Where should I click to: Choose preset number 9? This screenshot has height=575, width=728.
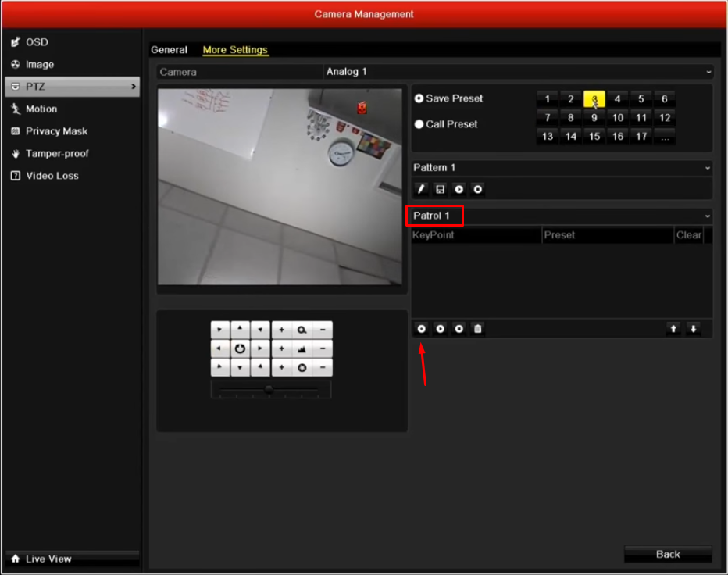pos(594,118)
